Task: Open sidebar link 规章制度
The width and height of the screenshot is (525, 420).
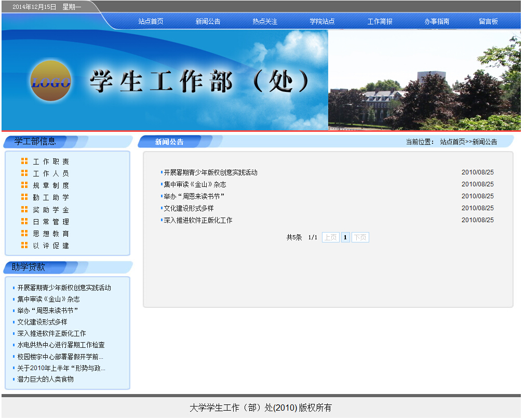Action: click(x=51, y=185)
